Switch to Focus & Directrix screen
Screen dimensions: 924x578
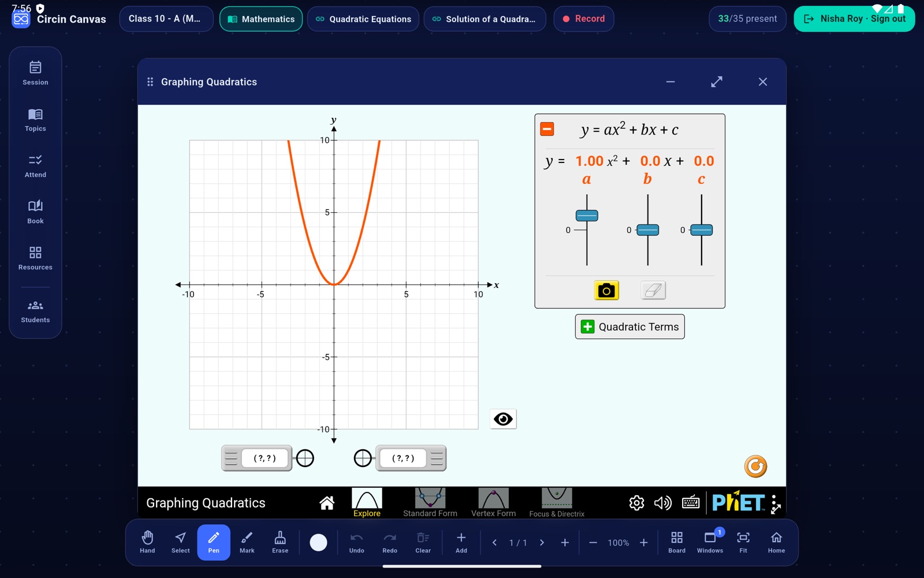point(557,502)
